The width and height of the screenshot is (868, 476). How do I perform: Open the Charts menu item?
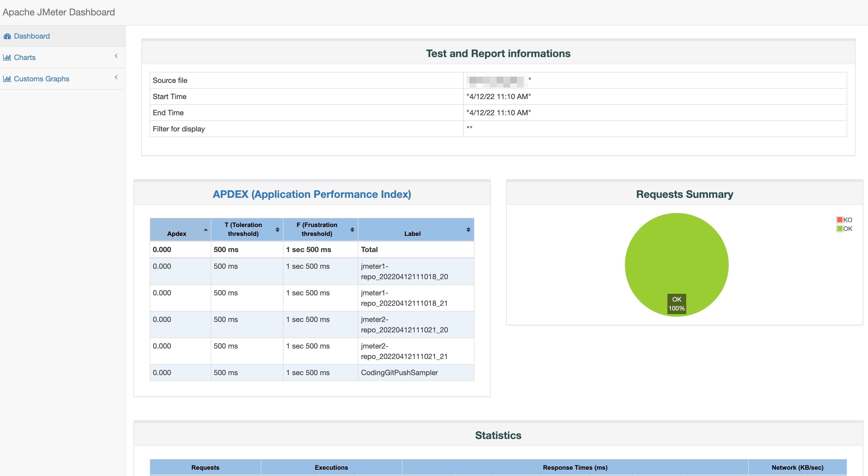coord(25,58)
